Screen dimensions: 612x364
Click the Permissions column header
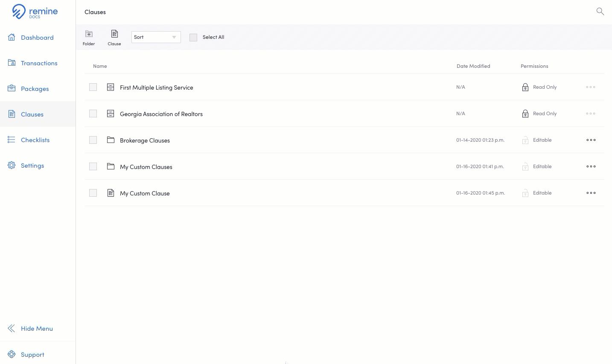coord(534,66)
